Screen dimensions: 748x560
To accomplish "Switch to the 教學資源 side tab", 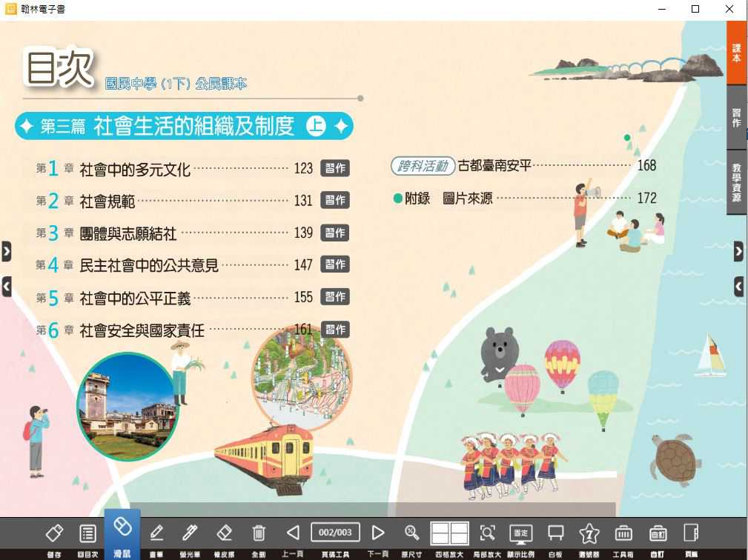I will 737,182.
